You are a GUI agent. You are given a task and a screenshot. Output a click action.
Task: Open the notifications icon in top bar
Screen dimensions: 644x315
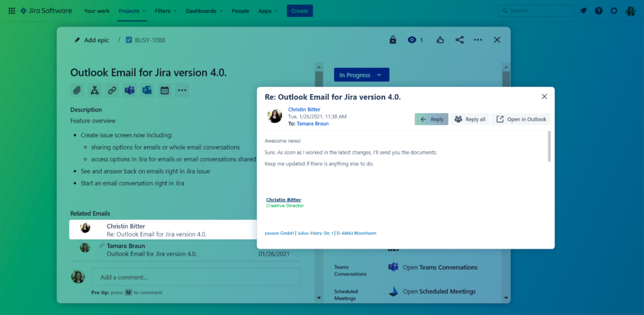583,11
